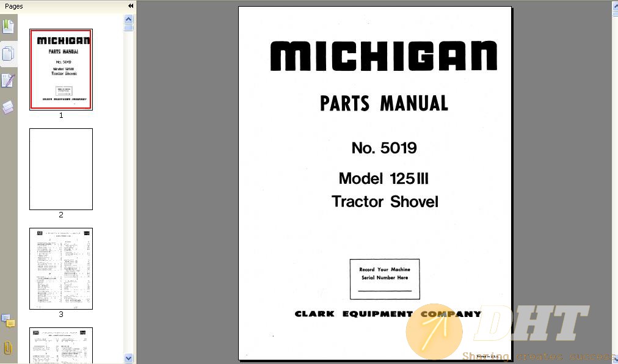Viewport: 618px width, 364px height.
Task: Open the Signatures panel icon
Action: click(x=9, y=81)
